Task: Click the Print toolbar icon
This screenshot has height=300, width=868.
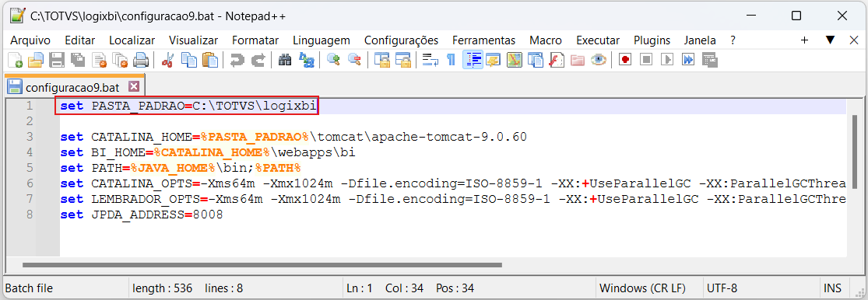Action: click(141, 60)
